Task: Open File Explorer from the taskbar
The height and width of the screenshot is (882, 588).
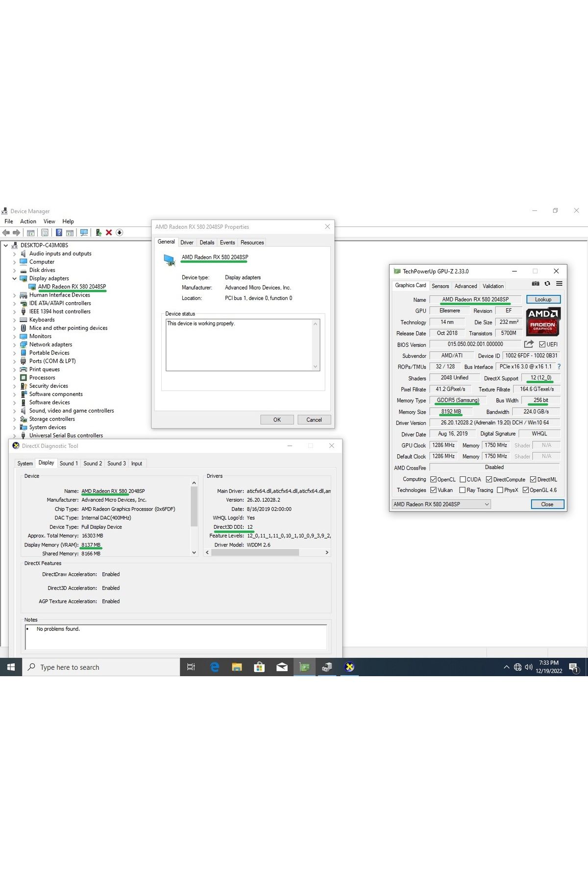Action: pyautogui.click(x=237, y=667)
